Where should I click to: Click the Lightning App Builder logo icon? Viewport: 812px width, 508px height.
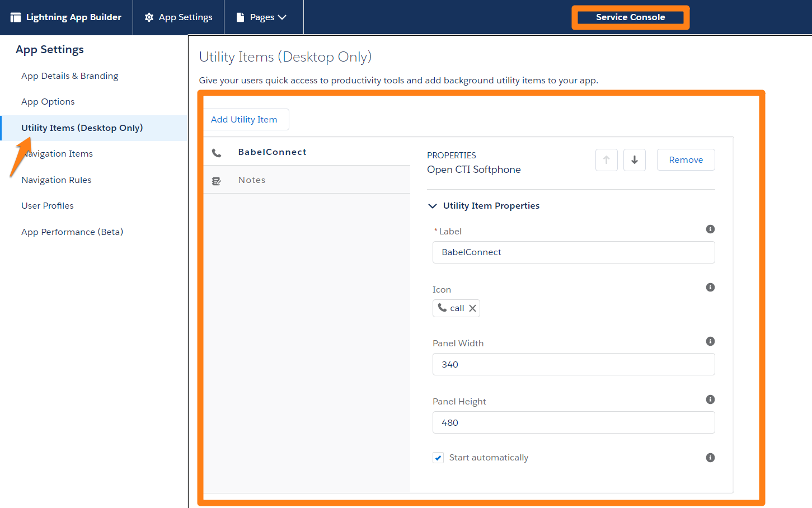click(x=16, y=17)
